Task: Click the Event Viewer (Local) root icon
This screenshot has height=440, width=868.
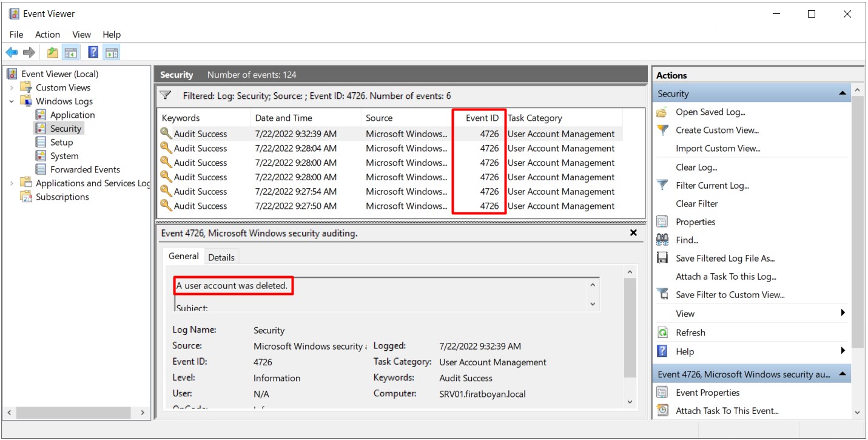Action: 12,74
